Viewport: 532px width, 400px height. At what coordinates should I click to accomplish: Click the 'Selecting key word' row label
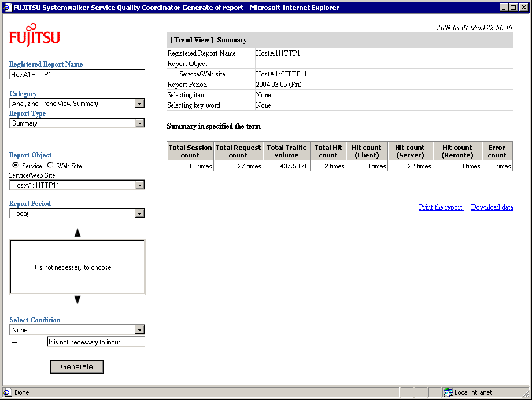194,105
